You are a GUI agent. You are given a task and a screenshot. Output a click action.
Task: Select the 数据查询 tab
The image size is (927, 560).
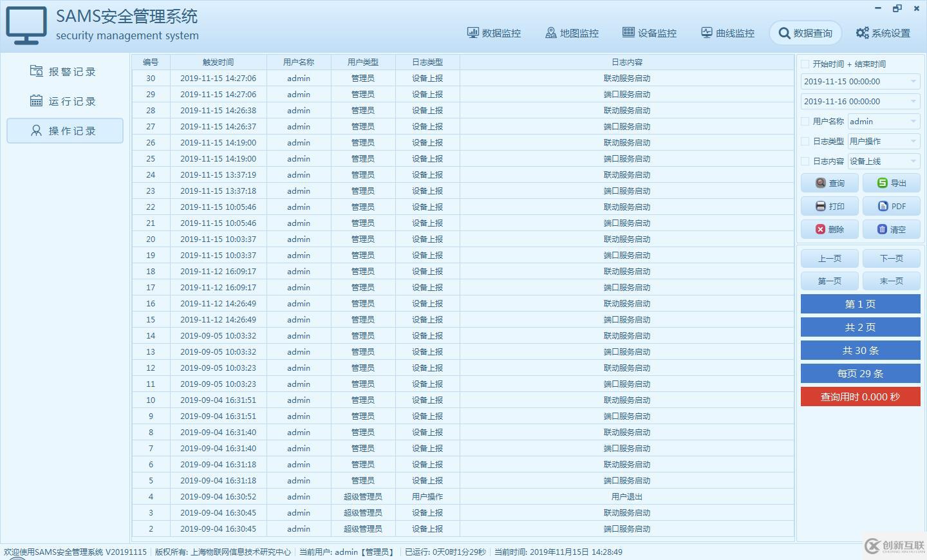[805, 33]
